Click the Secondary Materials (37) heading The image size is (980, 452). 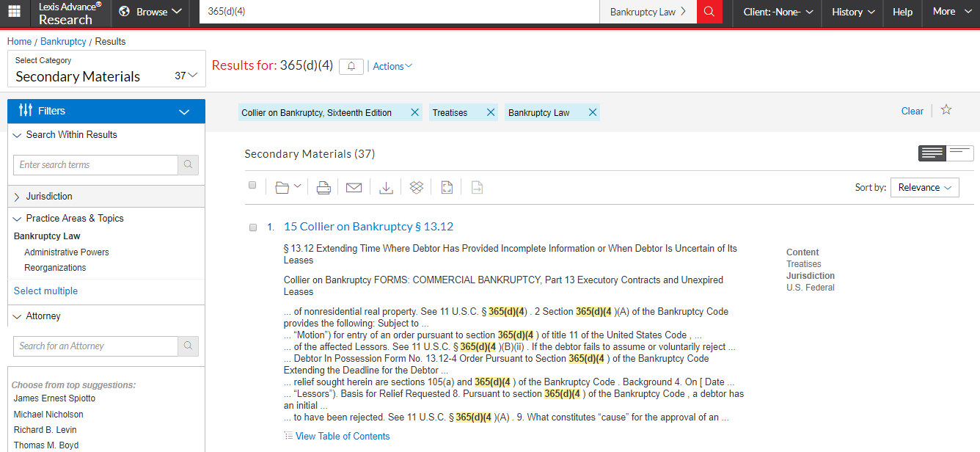click(x=310, y=153)
